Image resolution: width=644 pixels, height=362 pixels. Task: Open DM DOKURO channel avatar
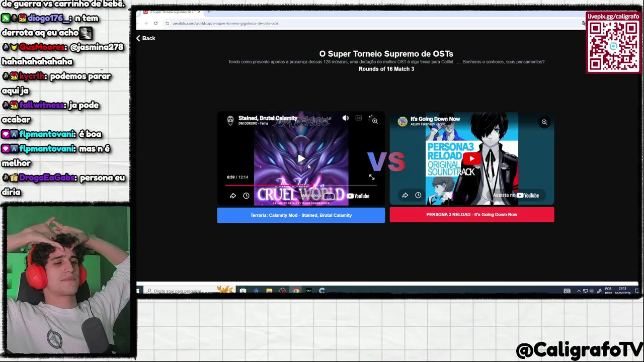point(230,120)
